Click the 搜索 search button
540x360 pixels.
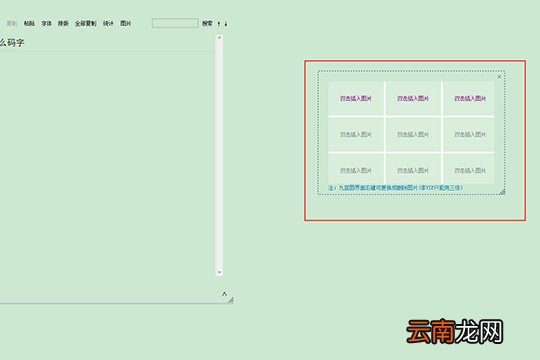tap(207, 23)
